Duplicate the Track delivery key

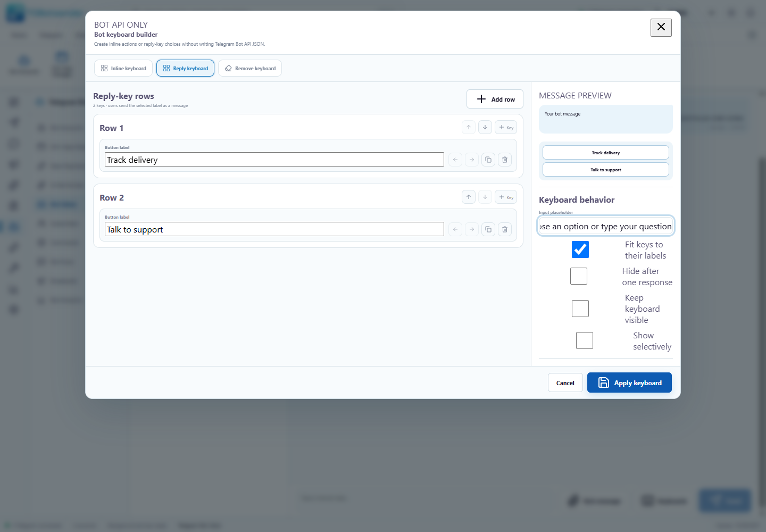click(488, 160)
